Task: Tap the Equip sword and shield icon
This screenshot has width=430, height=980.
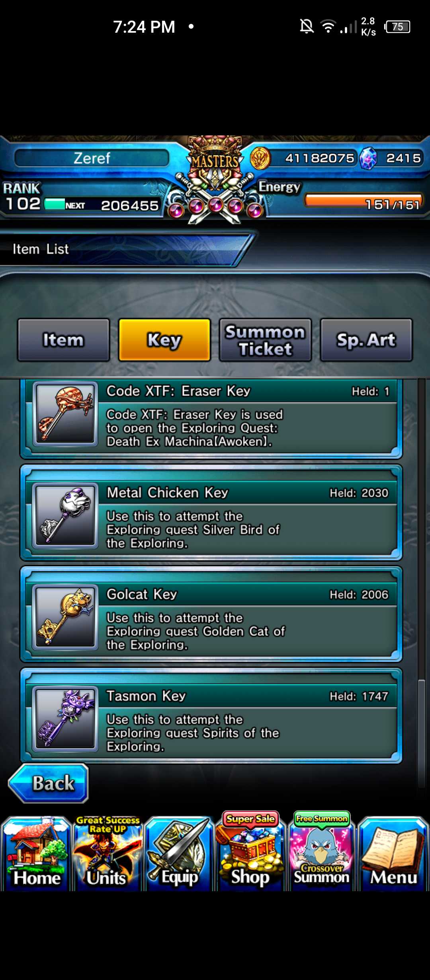Action: [x=179, y=853]
